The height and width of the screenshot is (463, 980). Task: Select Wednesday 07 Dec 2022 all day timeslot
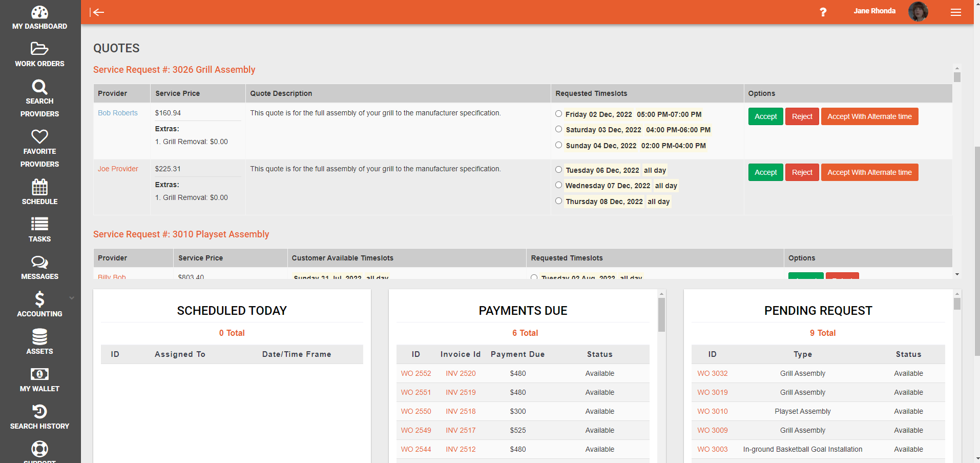point(558,185)
